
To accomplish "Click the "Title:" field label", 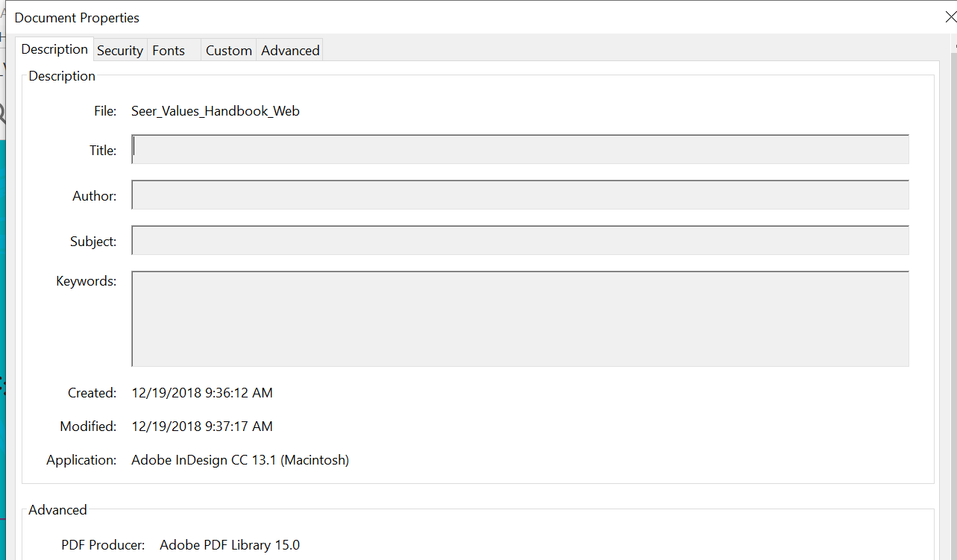I will click(x=103, y=151).
